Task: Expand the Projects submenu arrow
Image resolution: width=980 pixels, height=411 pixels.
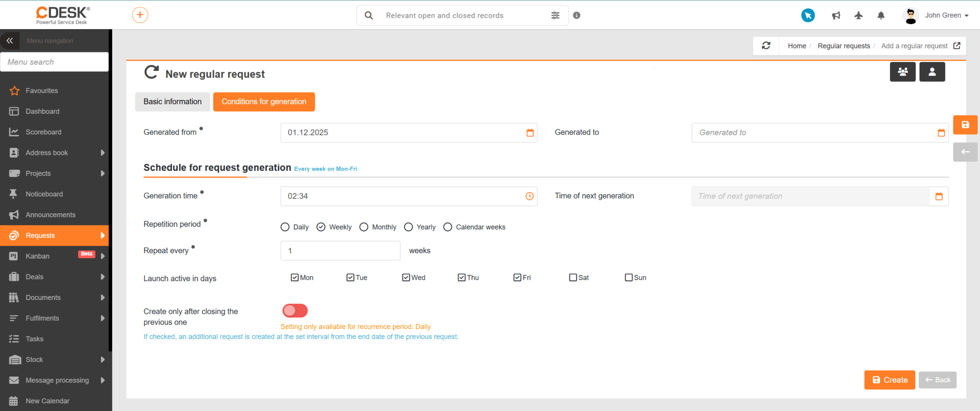Action: 103,173
